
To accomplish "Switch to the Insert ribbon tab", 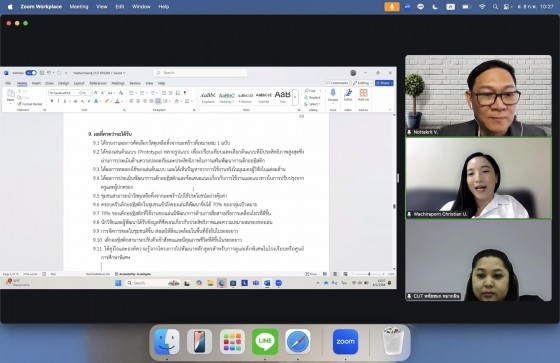I will pos(36,83).
